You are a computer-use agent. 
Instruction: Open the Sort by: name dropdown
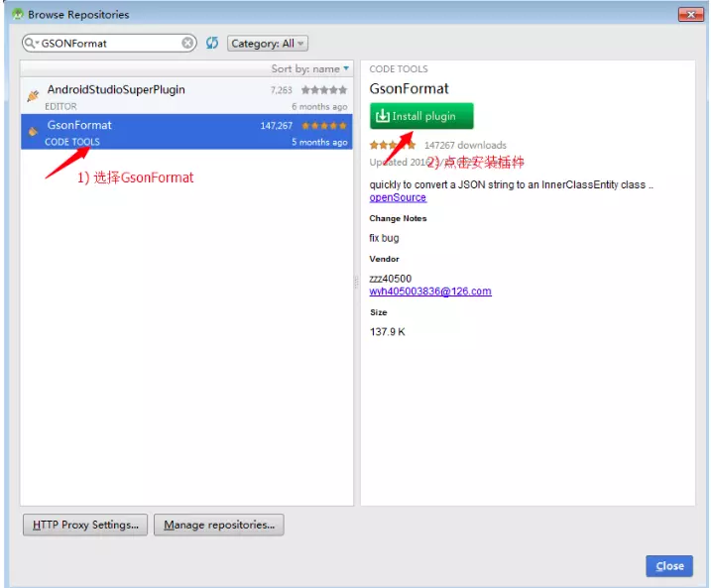click(x=310, y=68)
